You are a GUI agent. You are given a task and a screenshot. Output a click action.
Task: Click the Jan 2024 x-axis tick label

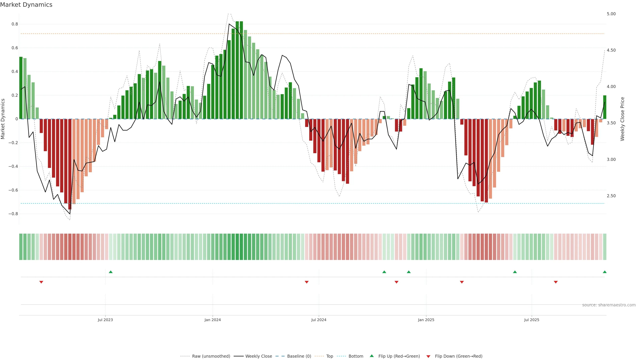click(x=212, y=320)
